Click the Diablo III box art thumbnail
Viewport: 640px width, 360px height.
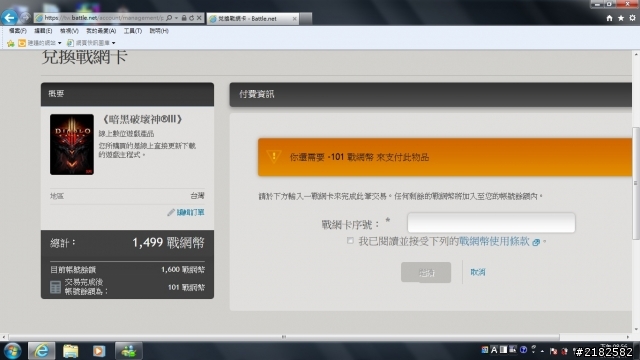pos(72,144)
